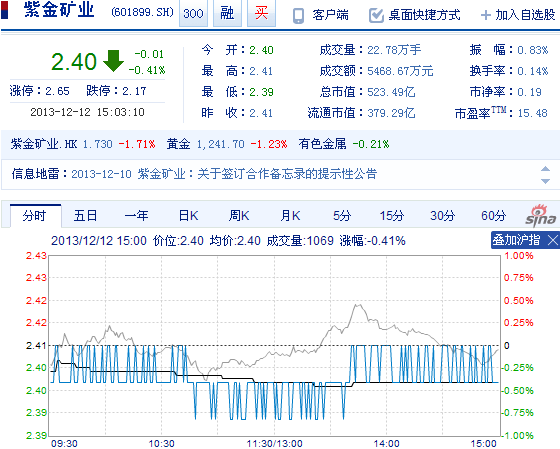Add stock via 加入自选股 link
The height and width of the screenshot is (449, 560).
click(525, 15)
